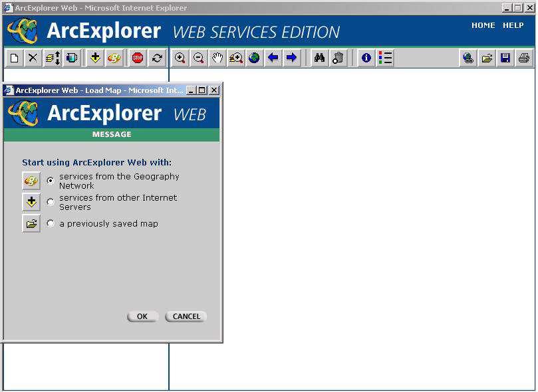Select services from other Internet Servers radio
The image size is (538, 392).
tap(51, 202)
